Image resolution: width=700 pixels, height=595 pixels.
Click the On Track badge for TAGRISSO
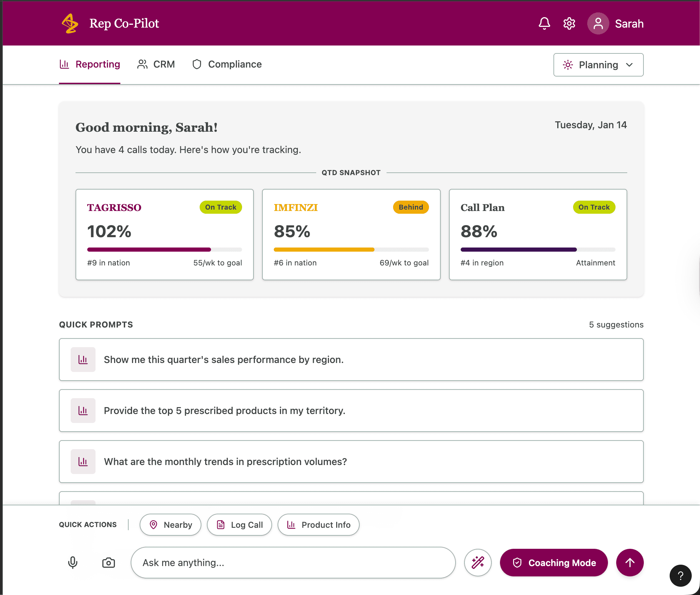click(220, 207)
